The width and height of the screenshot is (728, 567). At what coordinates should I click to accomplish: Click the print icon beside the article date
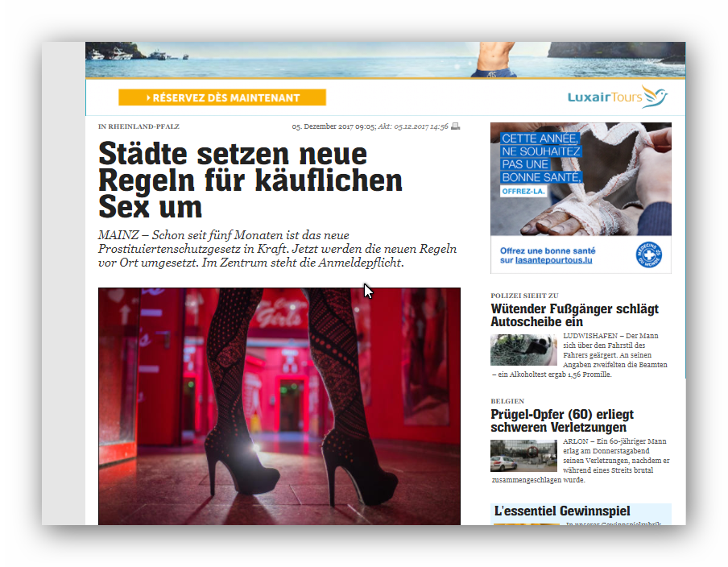(x=455, y=126)
